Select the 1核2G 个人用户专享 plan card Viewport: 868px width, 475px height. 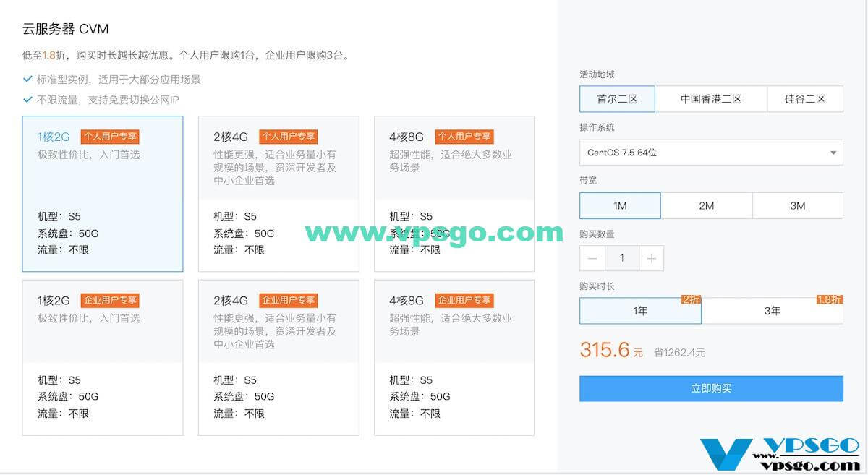(103, 194)
